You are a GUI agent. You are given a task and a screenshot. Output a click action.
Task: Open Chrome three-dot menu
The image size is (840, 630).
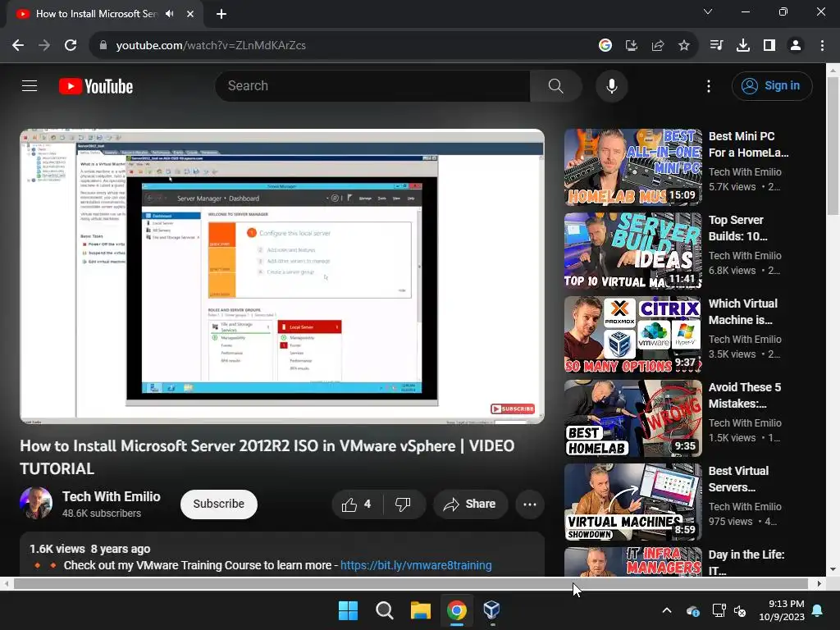pyautogui.click(x=822, y=46)
